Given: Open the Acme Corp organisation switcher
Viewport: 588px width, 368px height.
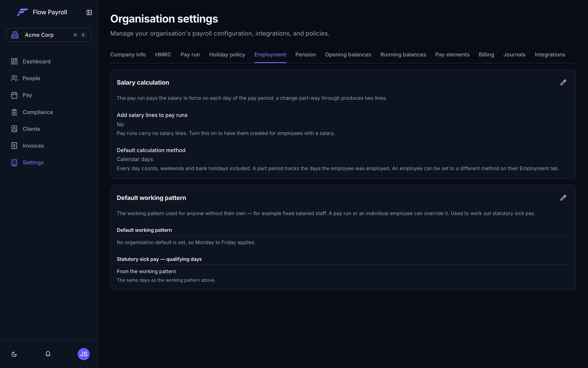Looking at the screenshot, I should click(x=49, y=35).
